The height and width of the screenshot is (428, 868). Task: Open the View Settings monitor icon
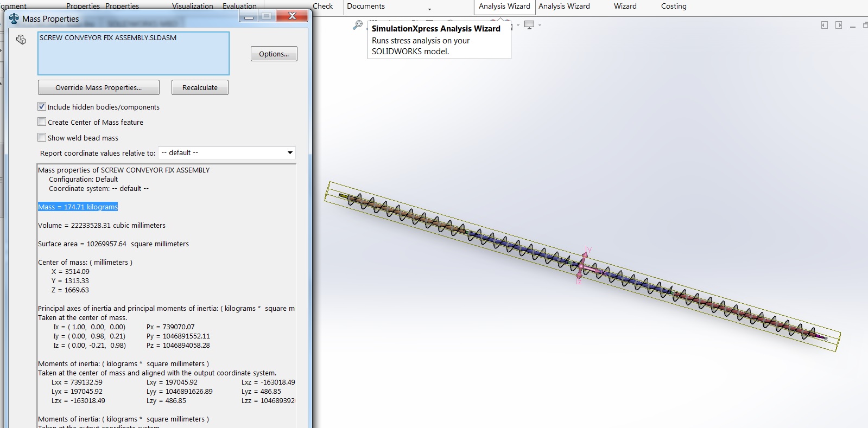pyautogui.click(x=529, y=25)
